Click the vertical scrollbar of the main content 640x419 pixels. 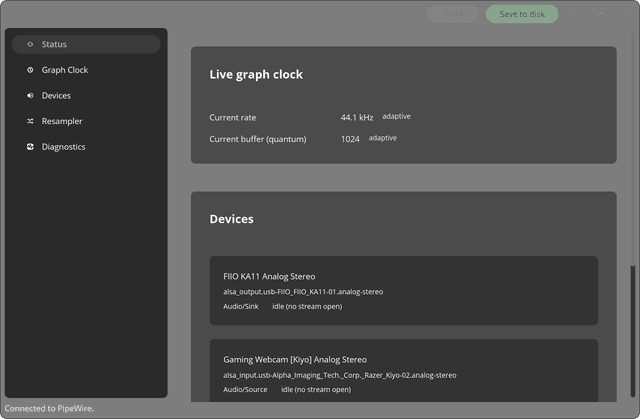click(633, 331)
